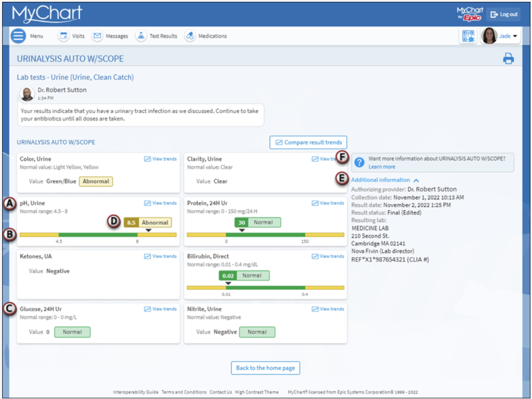The width and height of the screenshot is (532, 399).
Task: Open Medications from the navigation bar
Action: (x=190, y=36)
